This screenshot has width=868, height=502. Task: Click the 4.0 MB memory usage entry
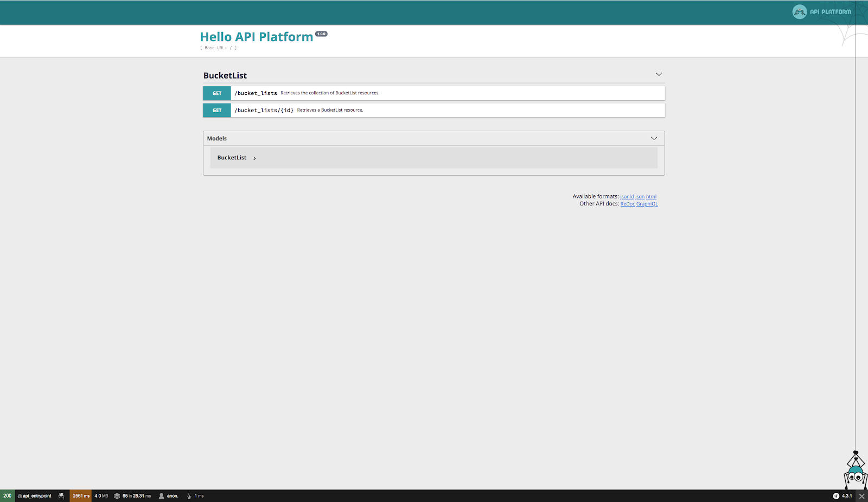pyautogui.click(x=101, y=495)
